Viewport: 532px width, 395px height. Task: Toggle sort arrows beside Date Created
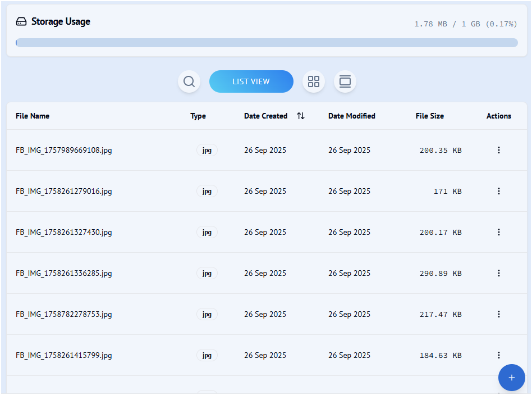click(x=301, y=116)
